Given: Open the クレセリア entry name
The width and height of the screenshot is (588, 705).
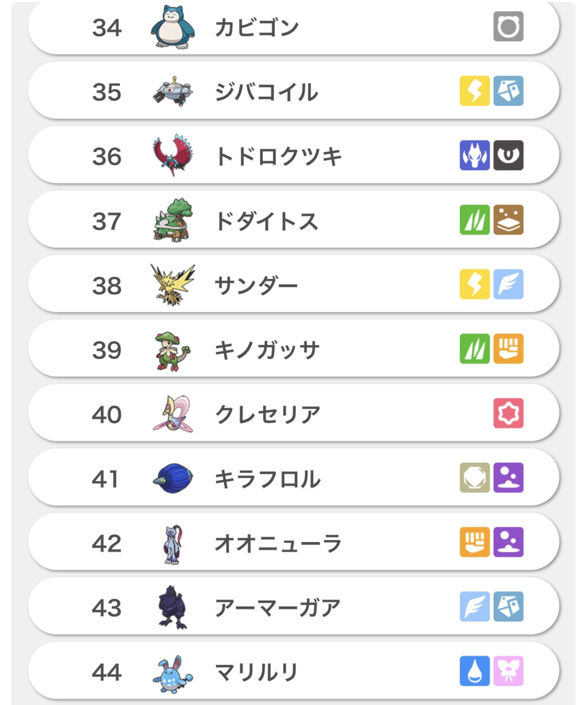Looking at the screenshot, I should (x=267, y=415).
